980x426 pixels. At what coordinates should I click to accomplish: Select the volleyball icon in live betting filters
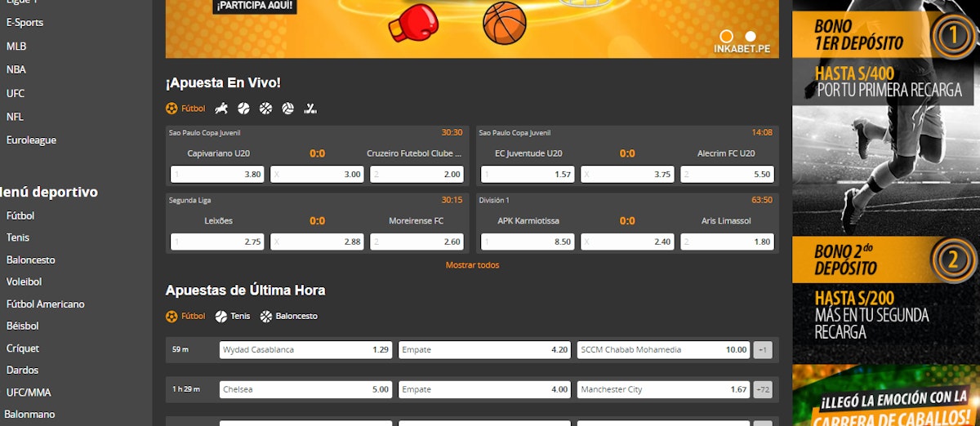[x=287, y=108]
